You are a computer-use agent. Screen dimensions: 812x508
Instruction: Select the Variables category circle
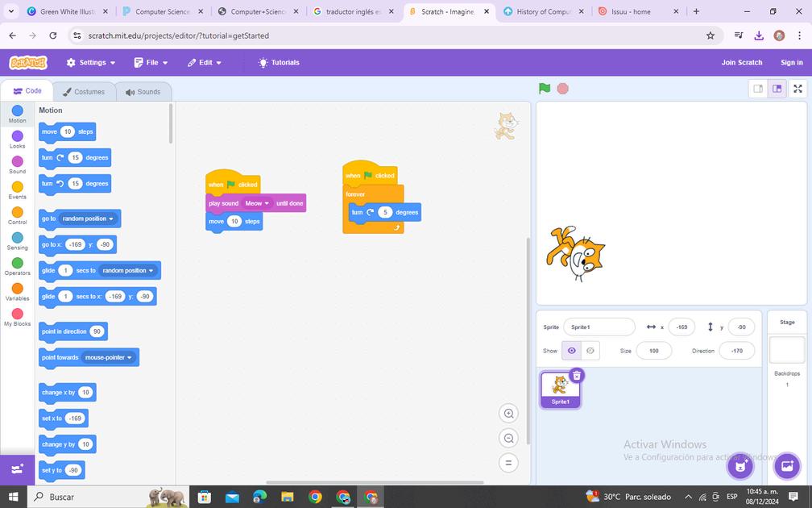tap(17, 288)
